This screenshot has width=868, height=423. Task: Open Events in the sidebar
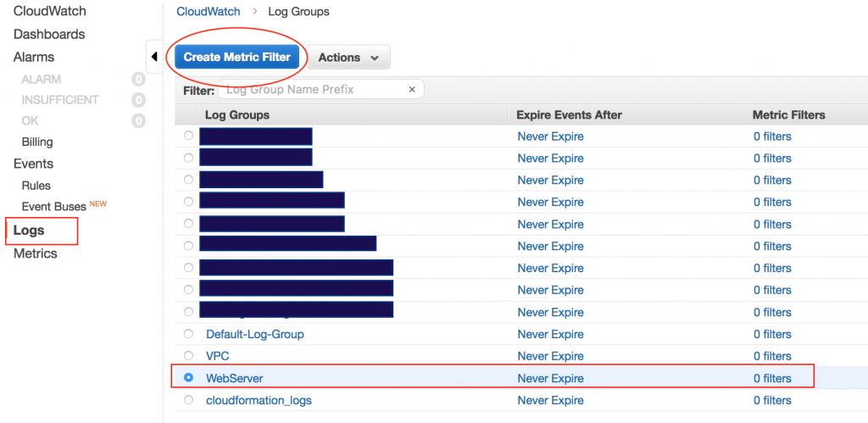(33, 164)
